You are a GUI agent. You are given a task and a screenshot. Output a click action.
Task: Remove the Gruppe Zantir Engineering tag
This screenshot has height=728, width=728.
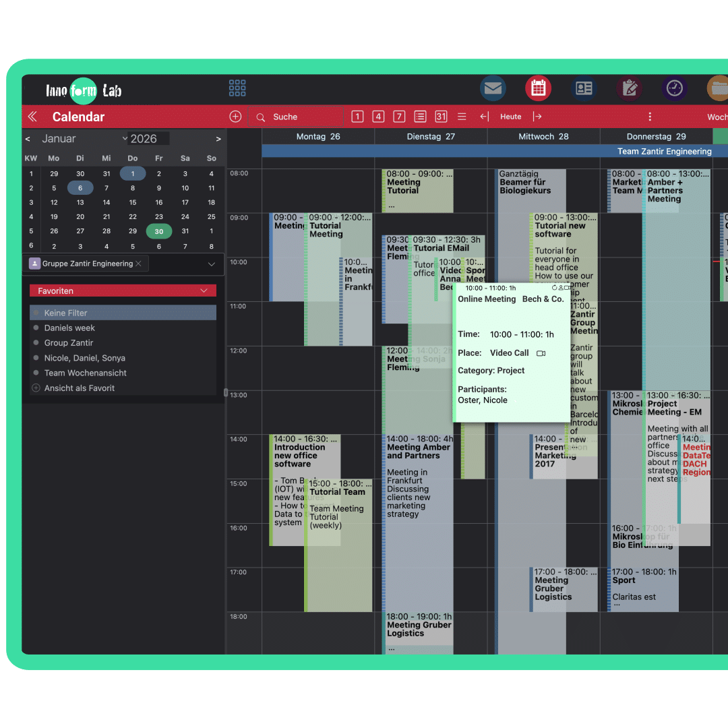pyautogui.click(x=138, y=264)
